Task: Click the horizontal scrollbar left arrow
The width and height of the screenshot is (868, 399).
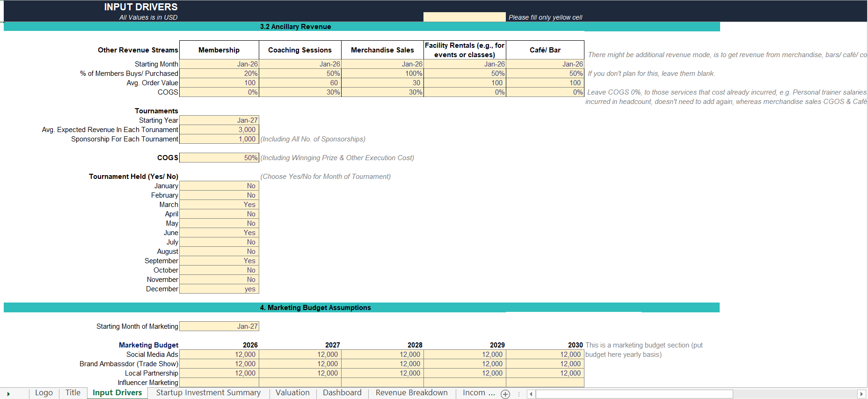Action: click(x=531, y=394)
